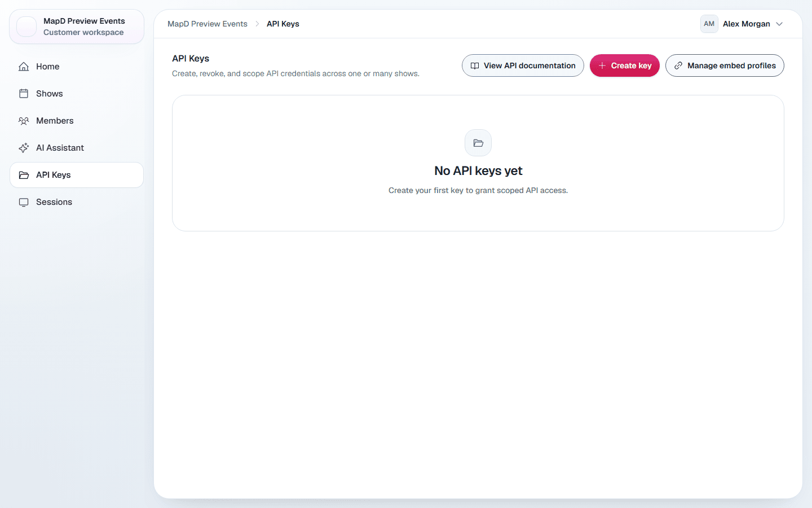This screenshot has height=508, width=812.
Task: Click the API Keys page title
Action: coord(191,58)
